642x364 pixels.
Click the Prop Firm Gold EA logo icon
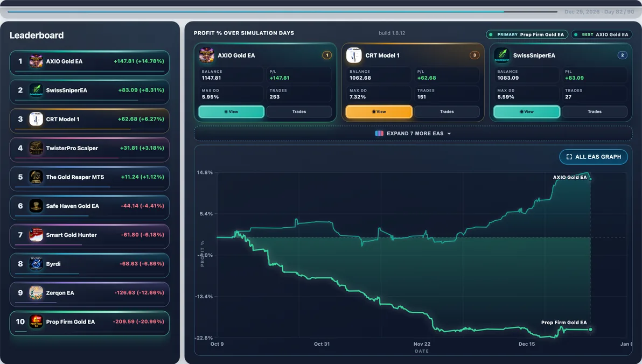pyautogui.click(x=36, y=322)
